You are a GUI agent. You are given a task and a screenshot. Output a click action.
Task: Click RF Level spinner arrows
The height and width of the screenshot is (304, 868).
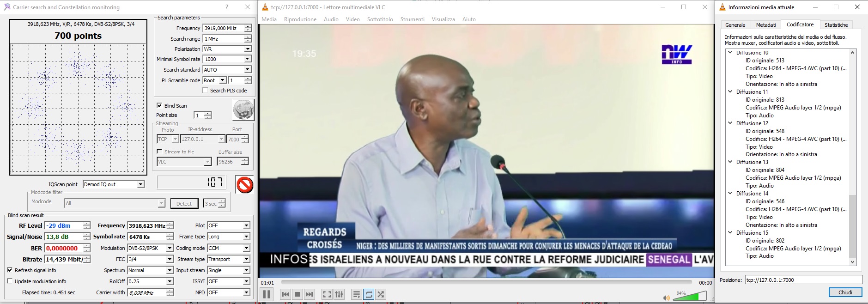(x=86, y=225)
